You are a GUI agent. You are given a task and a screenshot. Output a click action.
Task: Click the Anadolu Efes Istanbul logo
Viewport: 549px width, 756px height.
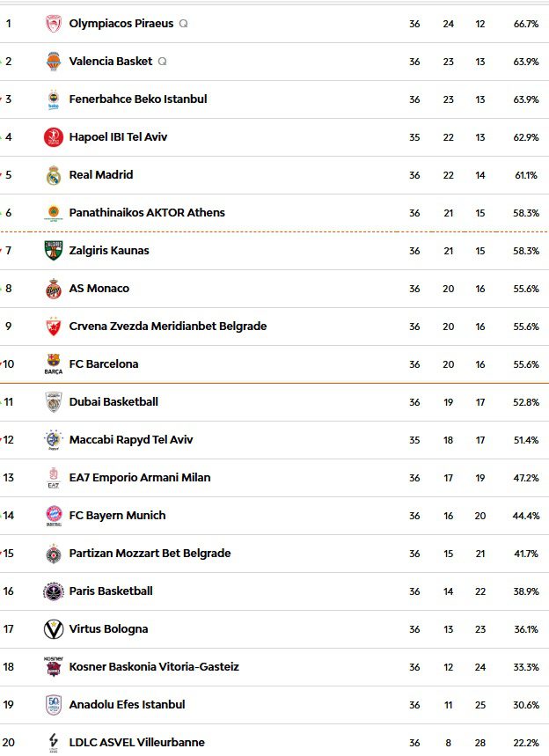[52, 704]
